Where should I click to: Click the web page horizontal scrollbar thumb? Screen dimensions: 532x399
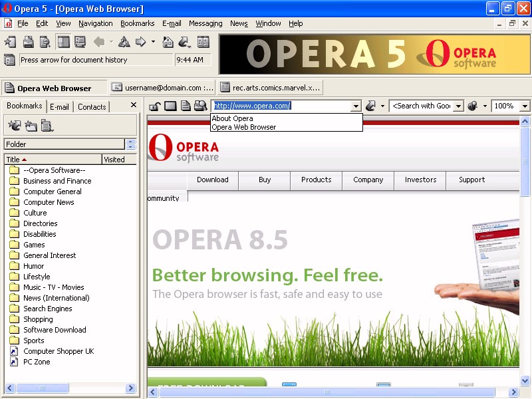pyautogui.click(x=327, y=392)
